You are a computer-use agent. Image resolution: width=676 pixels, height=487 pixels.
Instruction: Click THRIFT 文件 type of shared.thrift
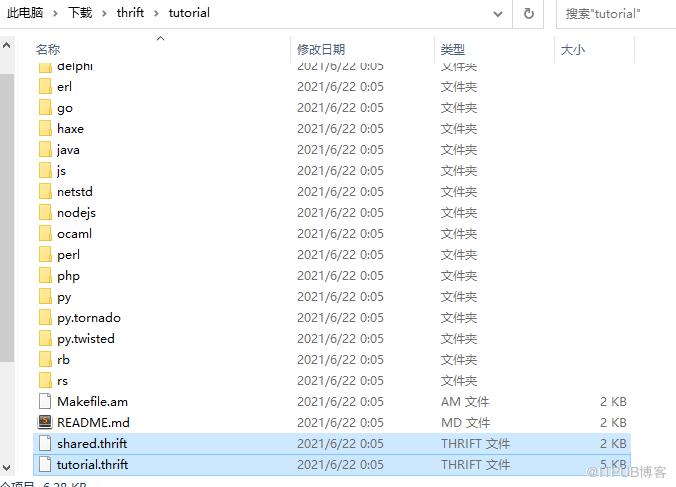tap(475, 443)
